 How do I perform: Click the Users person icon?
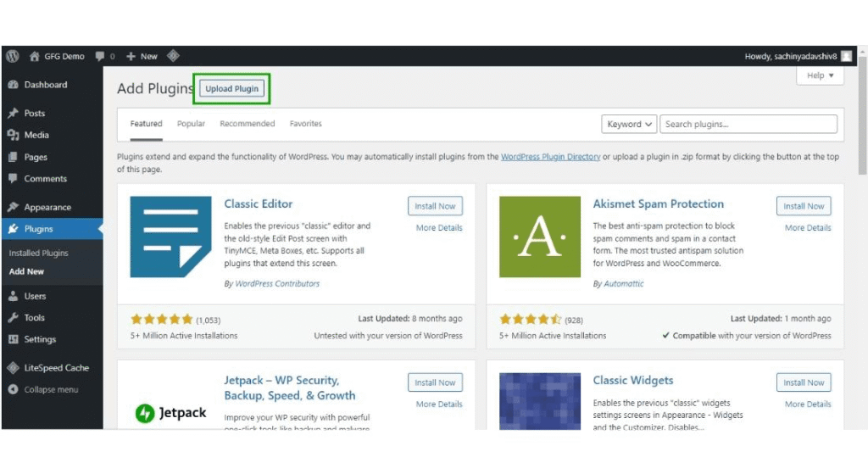point(14,296)
